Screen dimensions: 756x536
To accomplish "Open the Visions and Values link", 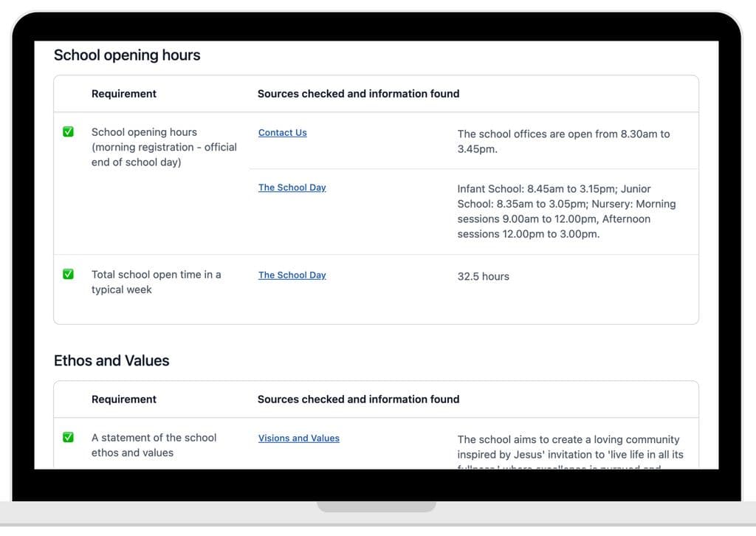I will [x=299, y=438].
